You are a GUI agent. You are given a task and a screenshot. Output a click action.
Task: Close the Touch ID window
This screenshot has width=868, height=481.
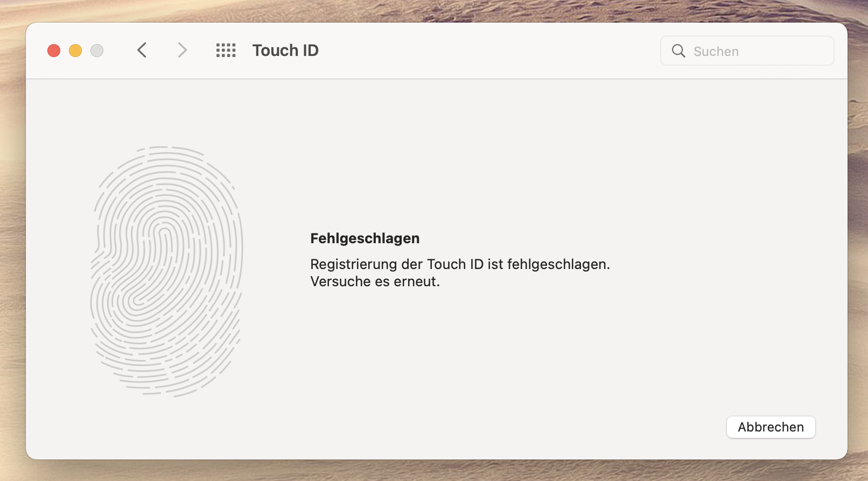point(54,51)
